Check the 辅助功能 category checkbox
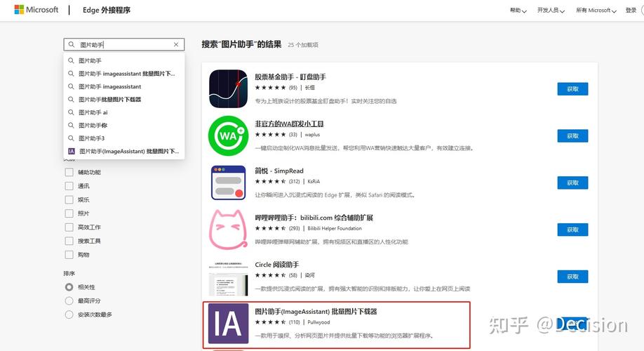644x351 pixels. pyautogui.click(x=69, y=172)
